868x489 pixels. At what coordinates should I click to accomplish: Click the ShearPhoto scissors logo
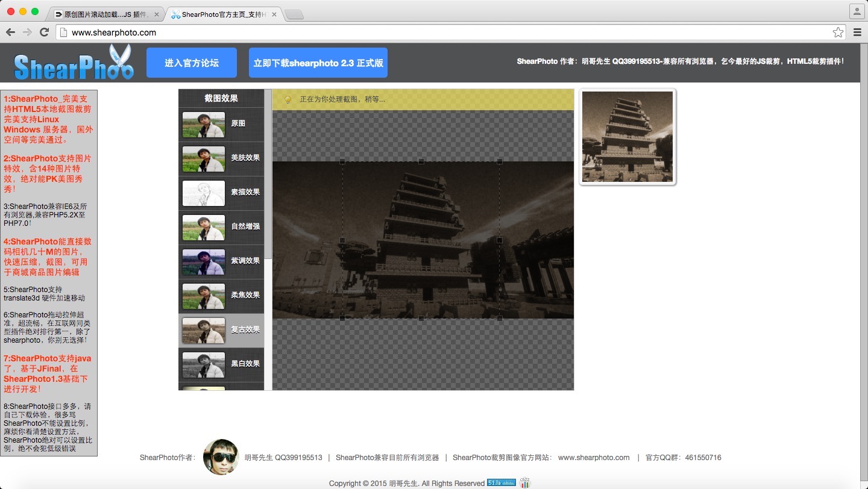(74, 63)
